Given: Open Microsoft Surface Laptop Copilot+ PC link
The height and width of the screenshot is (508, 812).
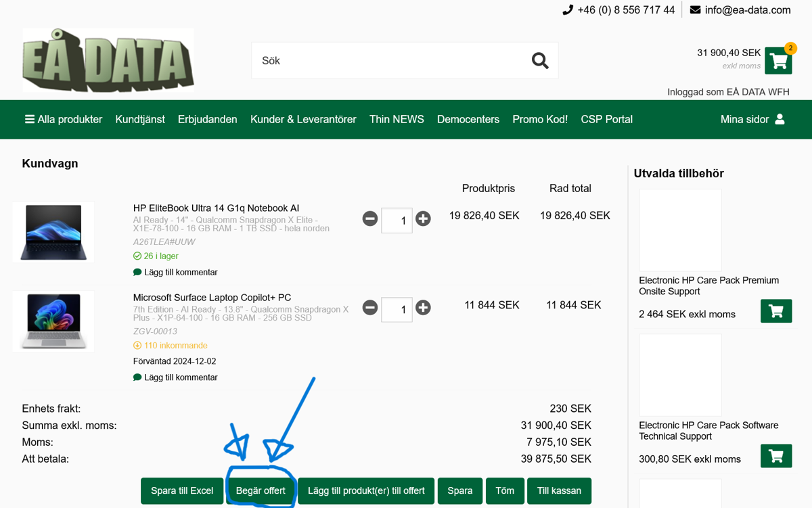Looking at the screenshot, I should coord(212,298).
